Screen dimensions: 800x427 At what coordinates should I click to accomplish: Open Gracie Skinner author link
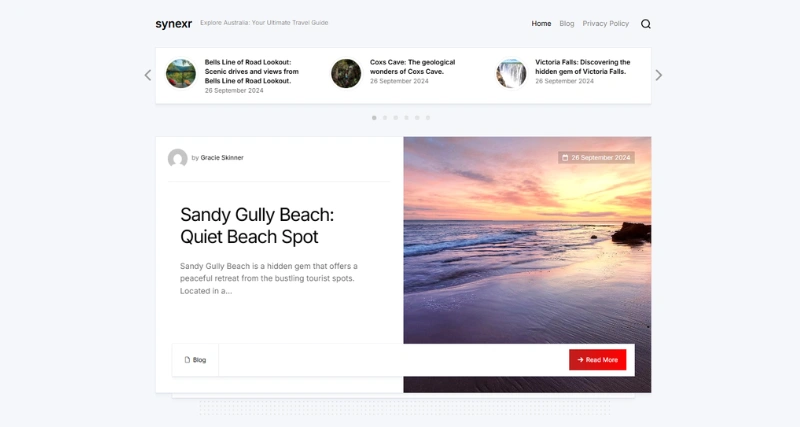[222, 158]
